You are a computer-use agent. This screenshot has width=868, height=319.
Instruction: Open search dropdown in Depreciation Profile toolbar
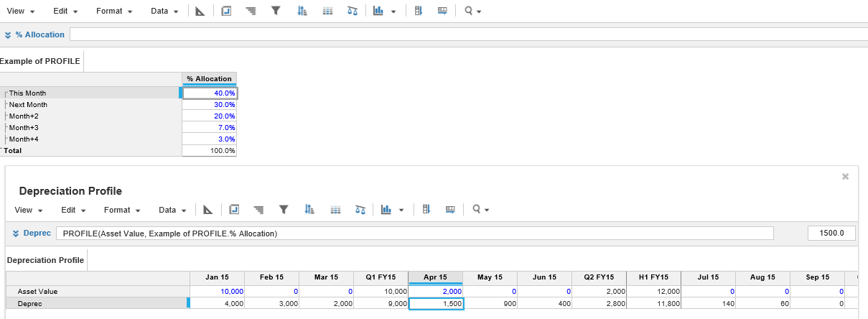coord(480,210)
